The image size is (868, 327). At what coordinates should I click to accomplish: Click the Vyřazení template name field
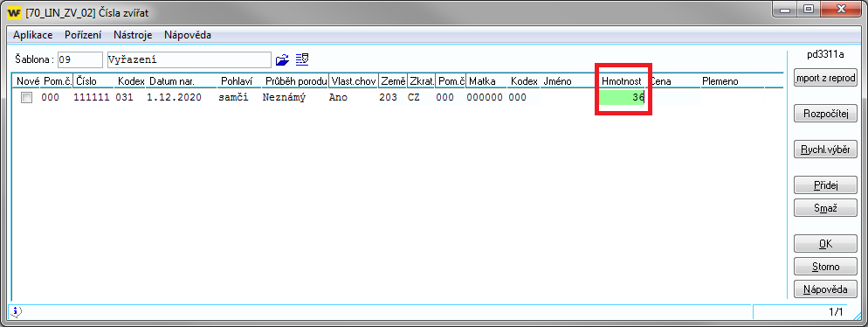coord(189,59)
